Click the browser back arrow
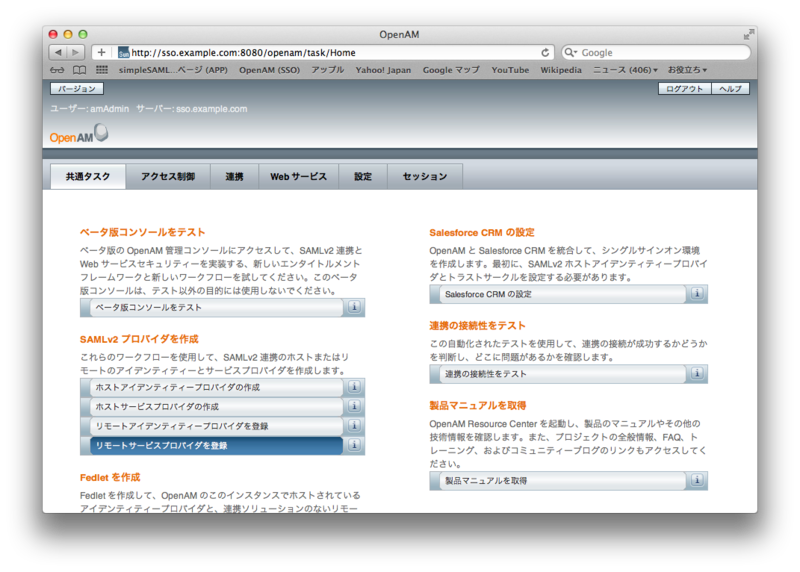The image size is (800, 572). [58, 52]
